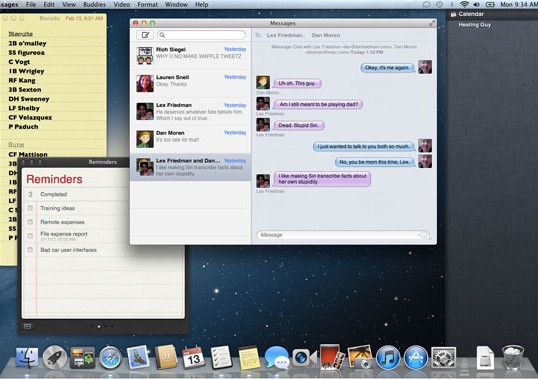Click the battery status icon in menu bar

click(490, 4)
